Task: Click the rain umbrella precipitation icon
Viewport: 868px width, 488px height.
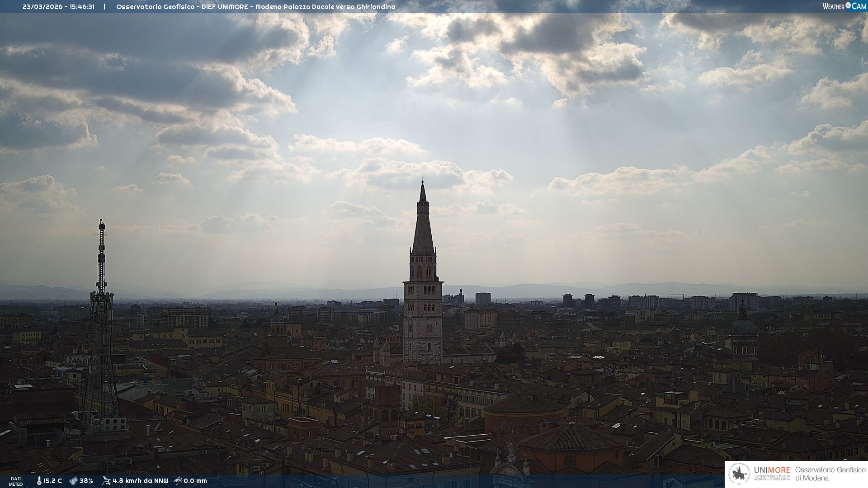Action: click(x=178, y=481)
